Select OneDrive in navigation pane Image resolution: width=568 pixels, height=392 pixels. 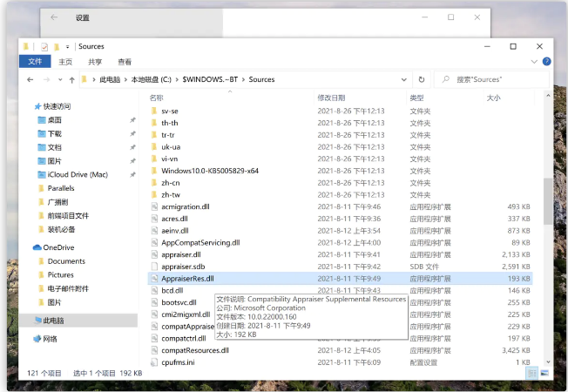pos(58,247)
